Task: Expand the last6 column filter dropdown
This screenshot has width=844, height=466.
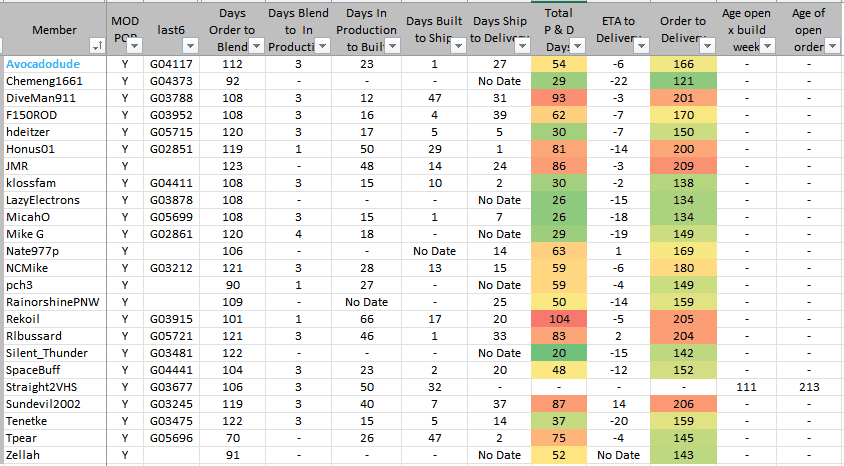Action: (192, 46)
